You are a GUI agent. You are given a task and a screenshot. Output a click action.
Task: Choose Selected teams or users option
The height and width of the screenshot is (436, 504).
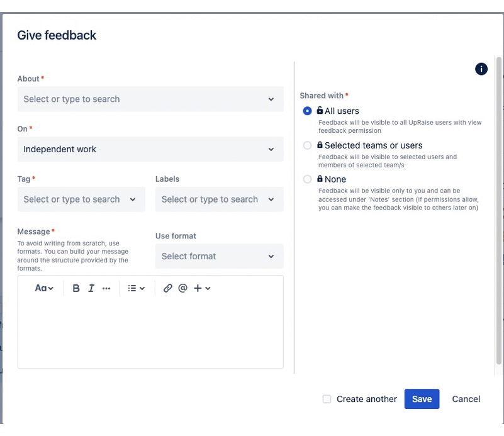pyautogui.click(x=307, y=145)
